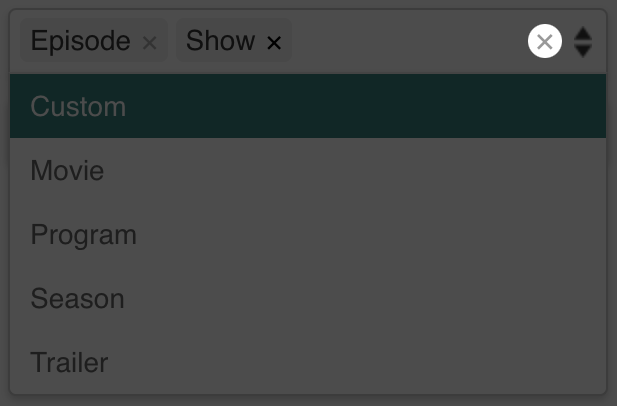Remove the Episode tag via its x
Screen dimensions: 617x406
click(x=150, y=42)
